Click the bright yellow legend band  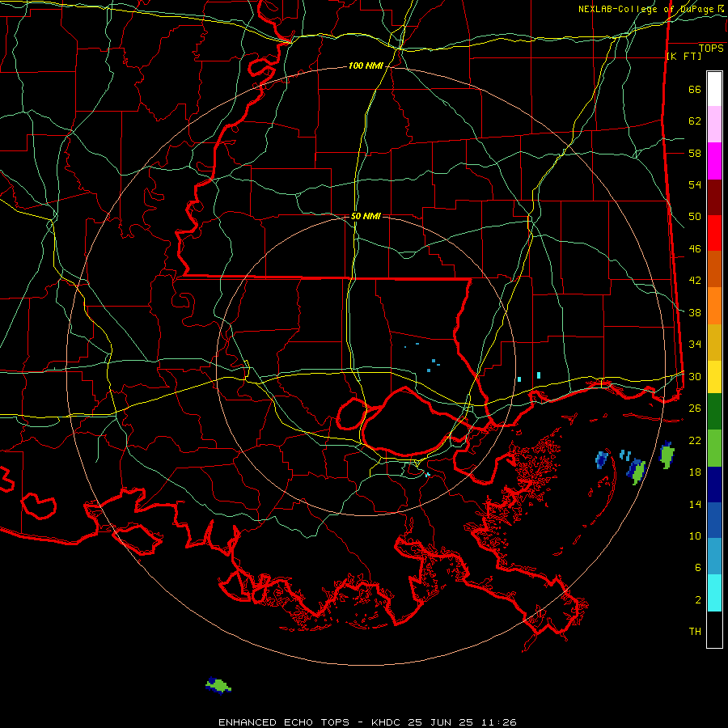[x=714, y=377]
